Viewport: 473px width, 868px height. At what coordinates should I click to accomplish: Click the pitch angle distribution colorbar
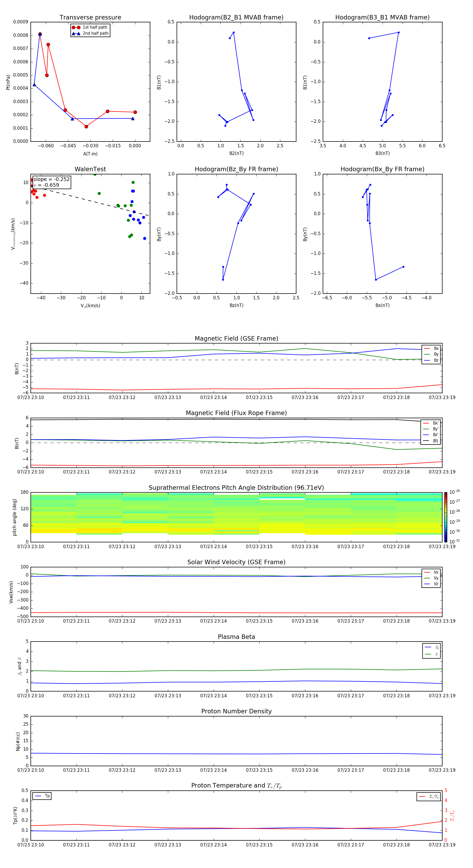click(x=446, y=517)
